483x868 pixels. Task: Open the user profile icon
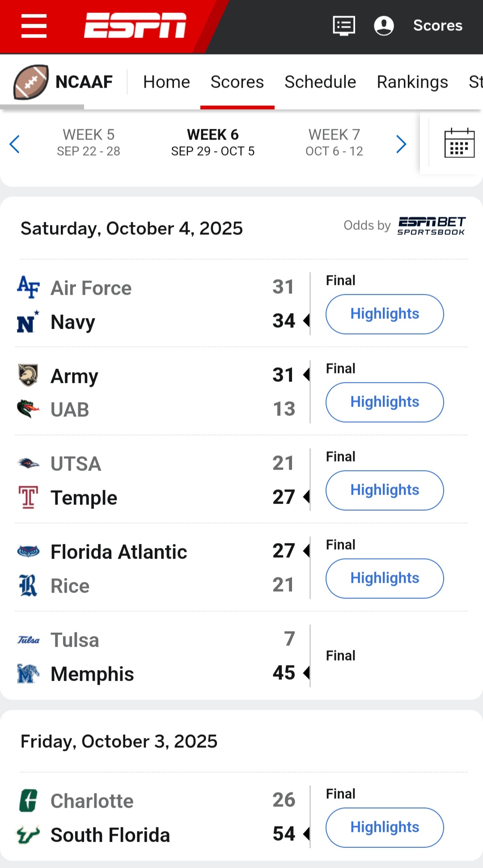(x=384, y=25)
